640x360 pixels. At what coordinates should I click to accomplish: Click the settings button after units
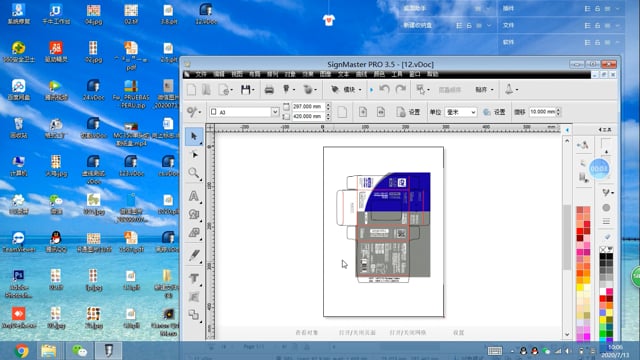494,112
